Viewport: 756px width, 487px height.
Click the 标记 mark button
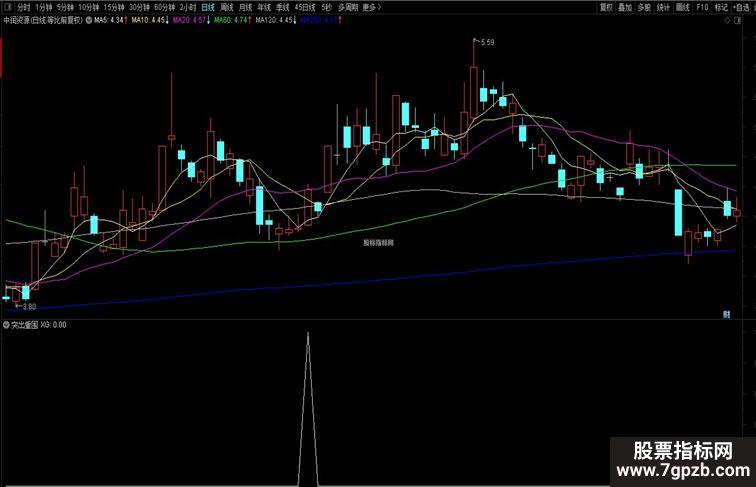tap(721, 7)
